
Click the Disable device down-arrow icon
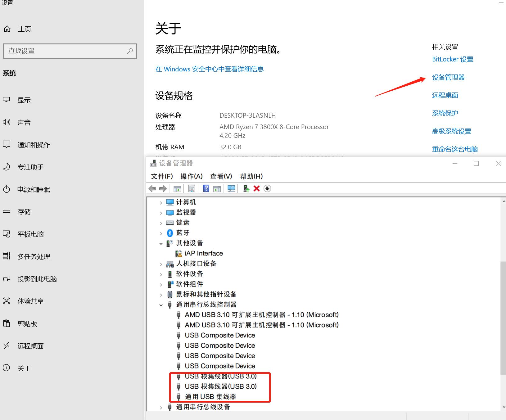click(x=267, y=188)
